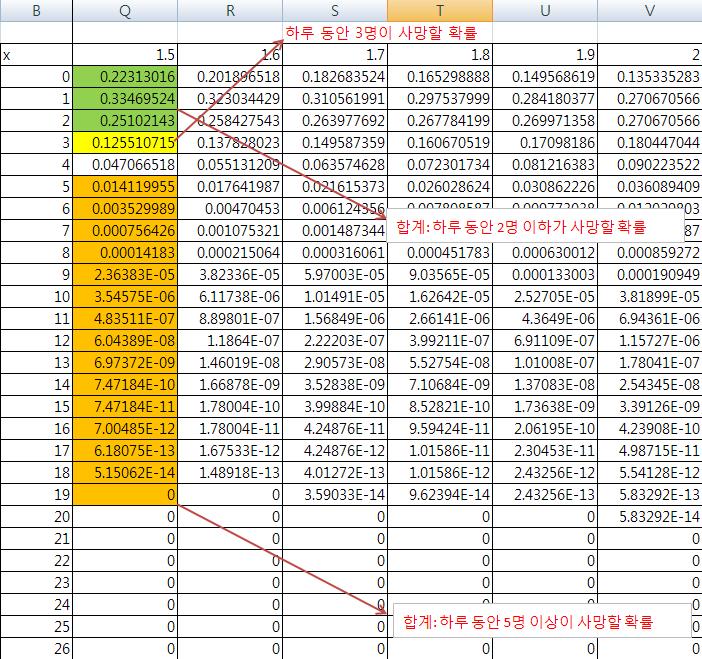Click orange cell 2.36383E-05
This screenshot has width=702, height=659.
(x=125, y=275)
